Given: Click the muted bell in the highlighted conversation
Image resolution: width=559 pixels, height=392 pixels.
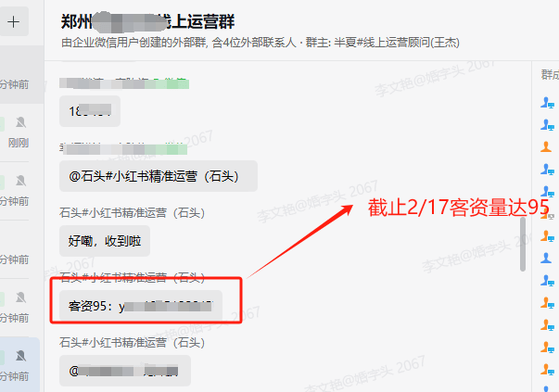Looking at the screenshot, I should tap(20, 355).
